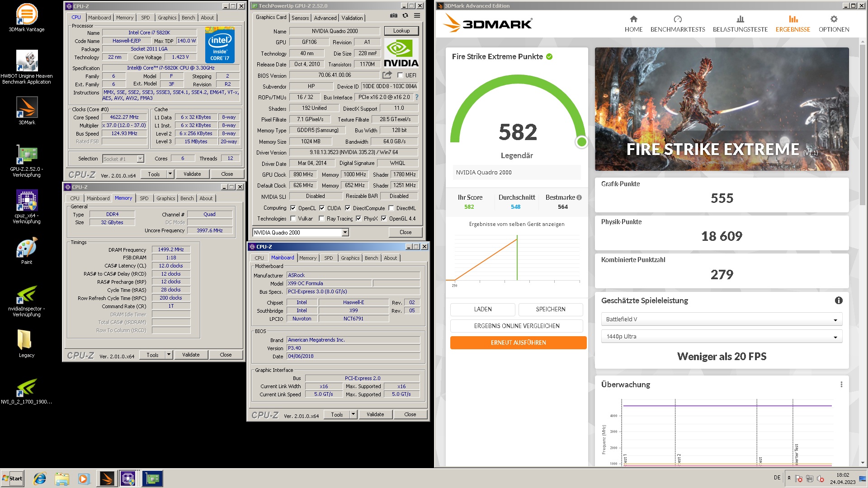The height and width of the screenshot is (488, 868).
Task: Launch the 3DMark desktop shortcut
Action: point(27,111)
